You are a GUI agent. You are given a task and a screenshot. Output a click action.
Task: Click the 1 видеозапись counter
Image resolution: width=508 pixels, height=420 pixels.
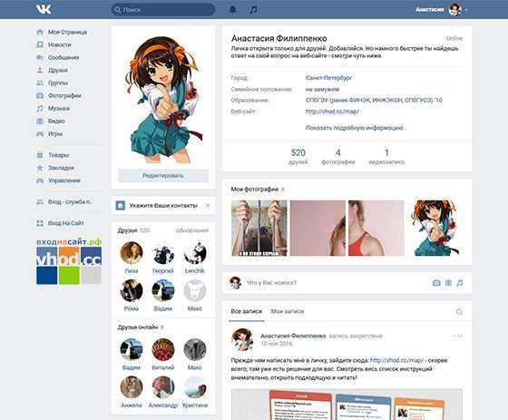(386, 157)
